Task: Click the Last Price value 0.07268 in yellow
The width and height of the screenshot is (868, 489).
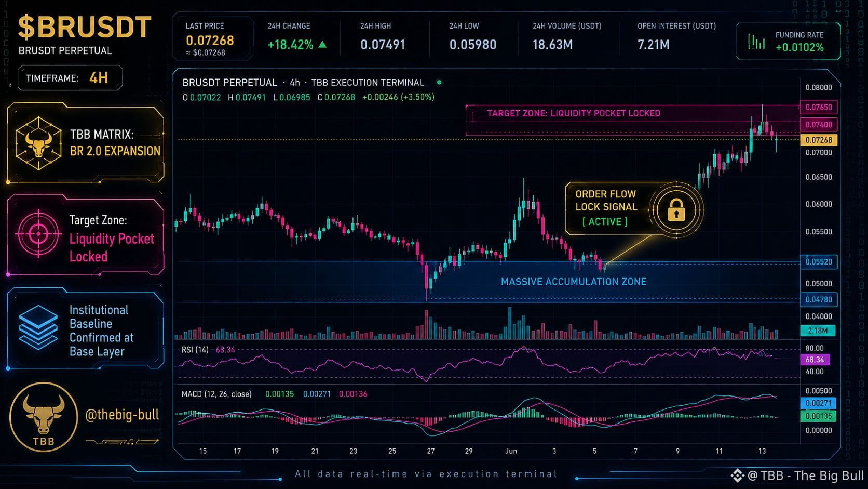Action: [x=210, y=40]
